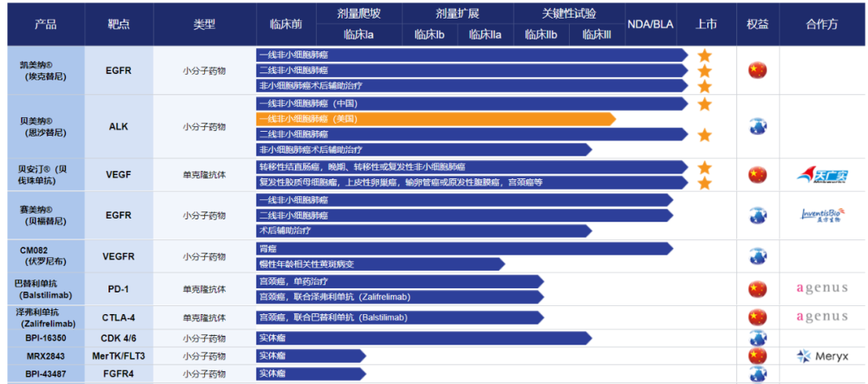Click the 临床Ia sub-header
Image resolution: width=868 pixels, height=384 pixels.
click(x=359, y=35)
